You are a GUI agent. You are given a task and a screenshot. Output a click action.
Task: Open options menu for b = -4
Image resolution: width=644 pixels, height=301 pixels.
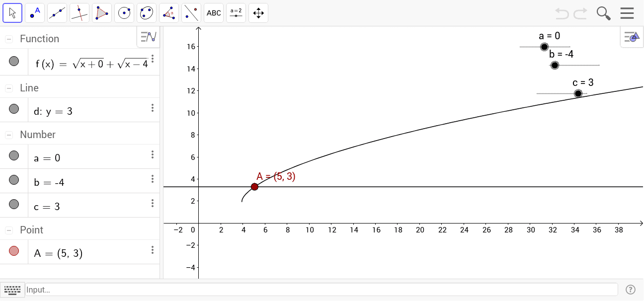153,179
